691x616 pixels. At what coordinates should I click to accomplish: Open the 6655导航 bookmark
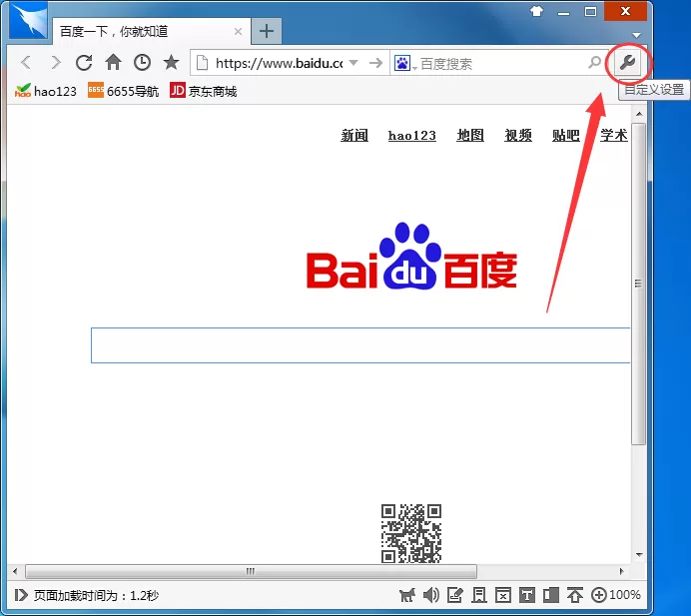(123, 91)
